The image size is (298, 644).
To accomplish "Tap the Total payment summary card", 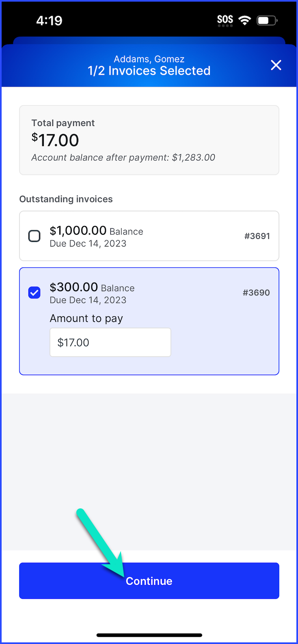I will [149, 140].
